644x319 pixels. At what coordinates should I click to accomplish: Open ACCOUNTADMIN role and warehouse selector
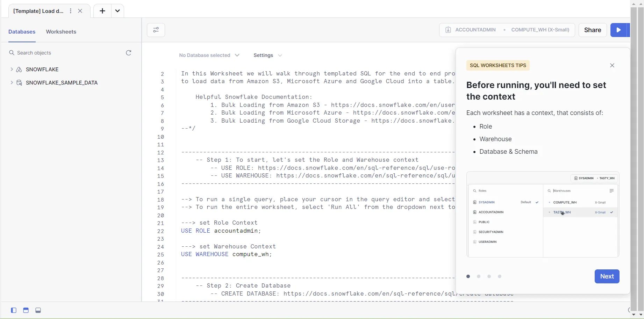(x=507, y=30)
